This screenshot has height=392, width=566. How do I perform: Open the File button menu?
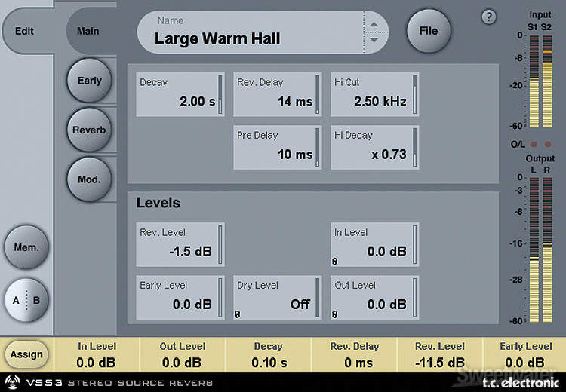tap(429, 31)
